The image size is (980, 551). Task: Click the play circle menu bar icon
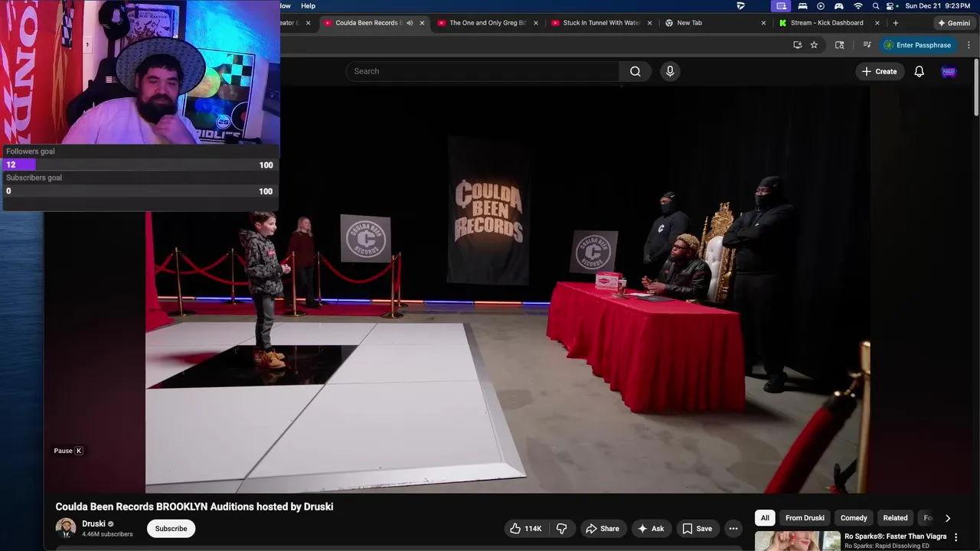click(820, 6)
